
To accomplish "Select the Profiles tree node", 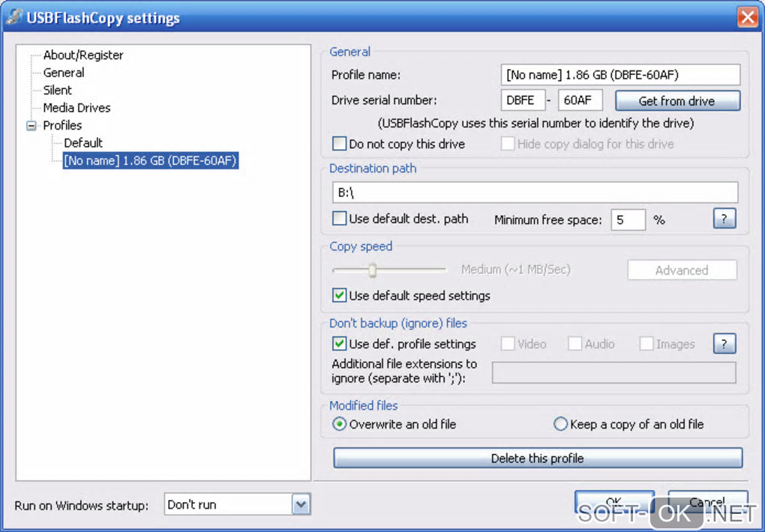I will (x=62, y=125).
